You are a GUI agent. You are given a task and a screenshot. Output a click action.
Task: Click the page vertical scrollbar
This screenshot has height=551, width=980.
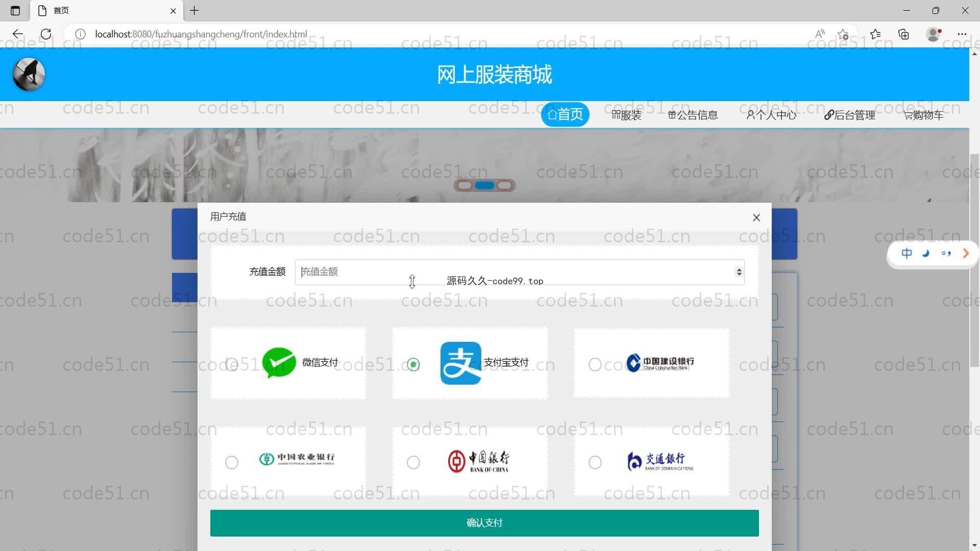click(974, 260)
